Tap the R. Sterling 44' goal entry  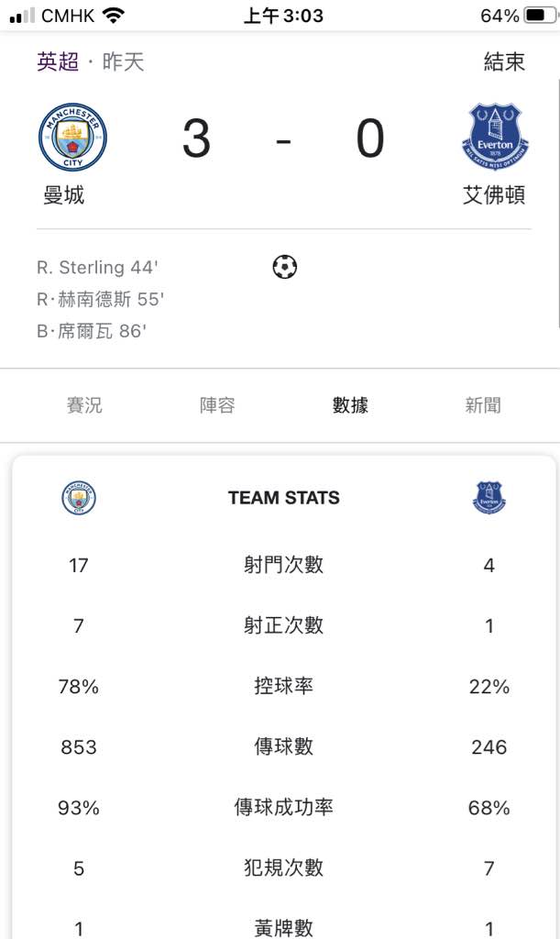(97, 267)
